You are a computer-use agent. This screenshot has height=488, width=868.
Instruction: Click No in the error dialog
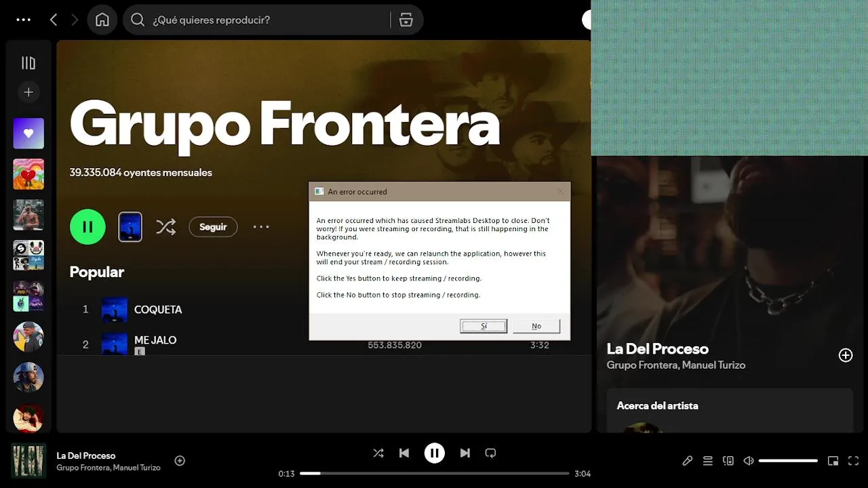[x=536, y=326]
